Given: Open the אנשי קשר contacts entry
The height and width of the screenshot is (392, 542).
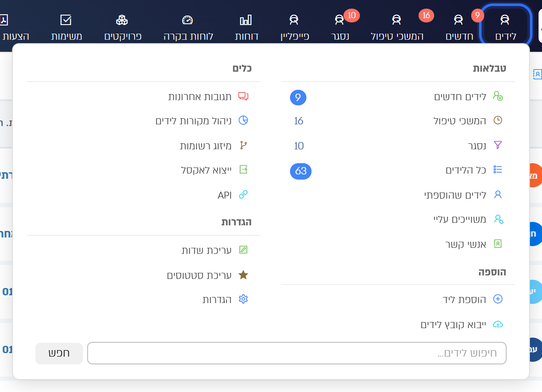Looking at the screenshot, I should [466, 244].
